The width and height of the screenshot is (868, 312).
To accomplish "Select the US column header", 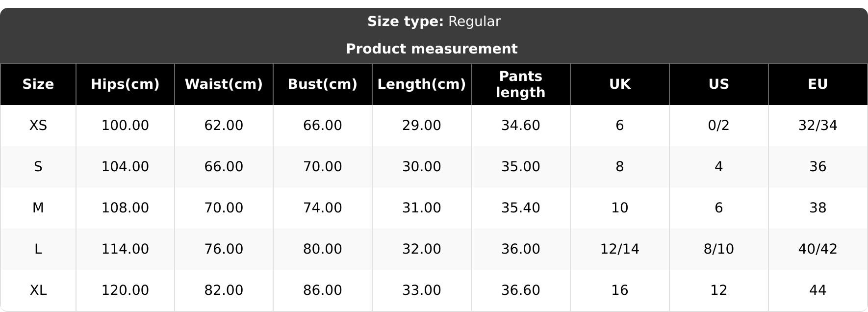I will tap(718, 84).
